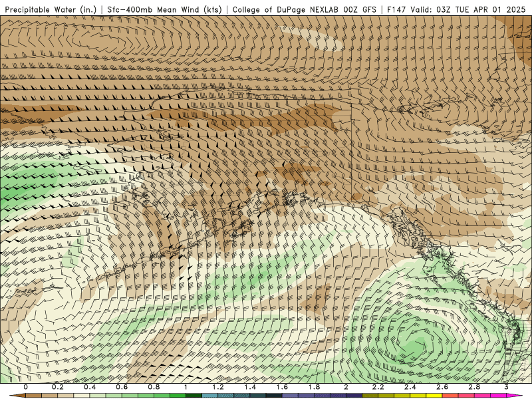Click the '1.8' color scale label
This screenshot has height=399, width=532.
pos(314,387)
